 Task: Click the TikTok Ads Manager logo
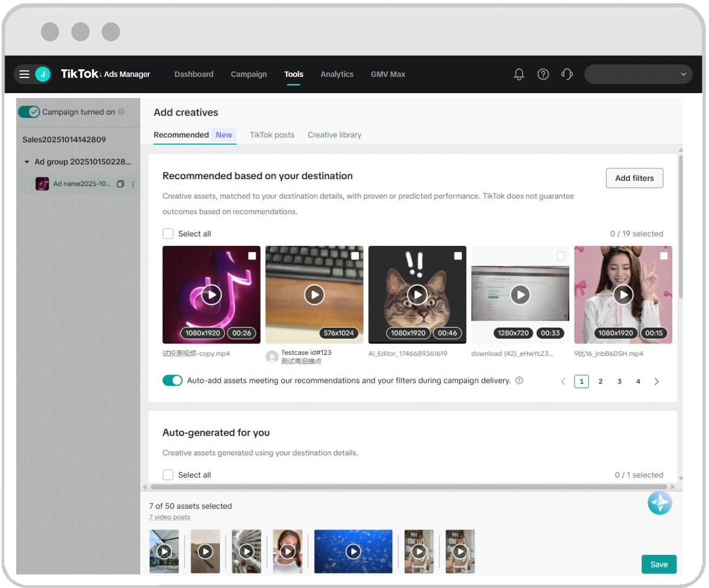(x=106, y=74)
